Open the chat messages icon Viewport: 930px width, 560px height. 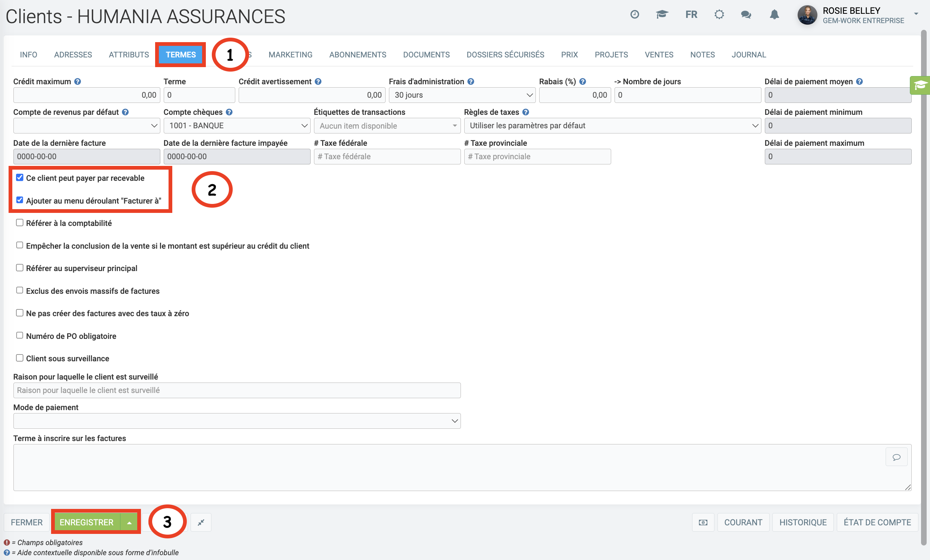[x=746, y=14]
